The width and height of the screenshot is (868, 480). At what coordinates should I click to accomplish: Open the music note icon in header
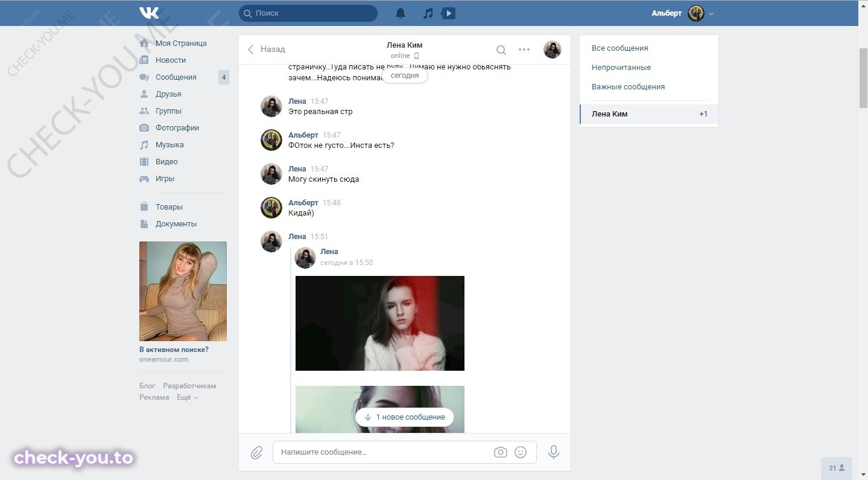tap(428, 13)
